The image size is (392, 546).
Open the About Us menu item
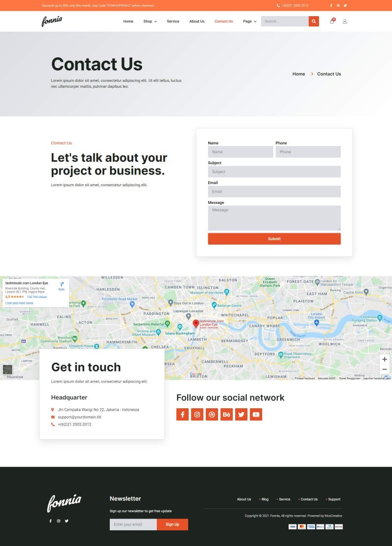197,22
